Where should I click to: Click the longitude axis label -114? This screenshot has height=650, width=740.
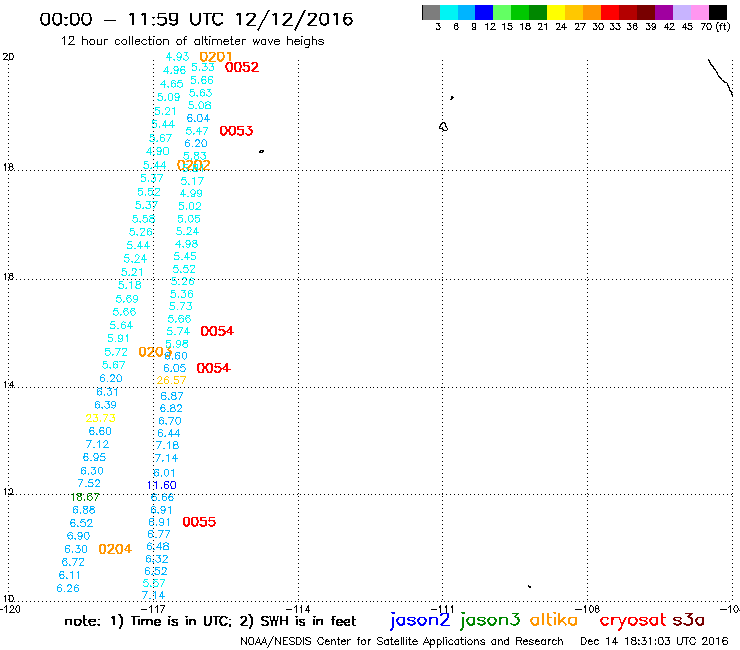tap(298, 609)
